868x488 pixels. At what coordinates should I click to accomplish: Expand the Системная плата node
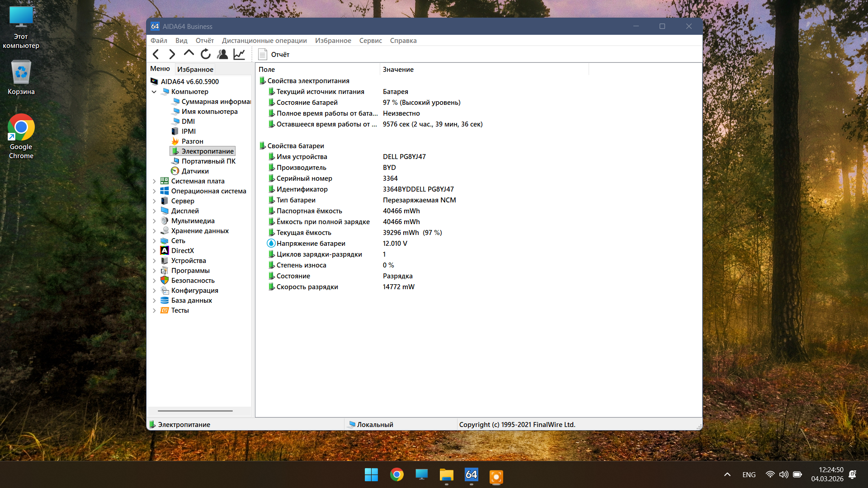[x=154, y=181]
